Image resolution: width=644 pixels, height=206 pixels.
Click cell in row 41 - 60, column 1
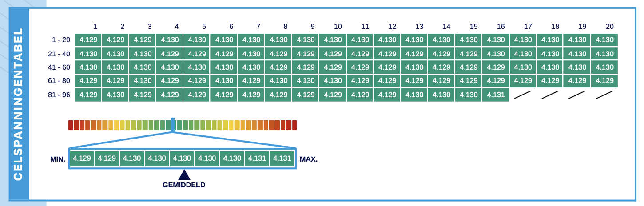pos(88,67)
